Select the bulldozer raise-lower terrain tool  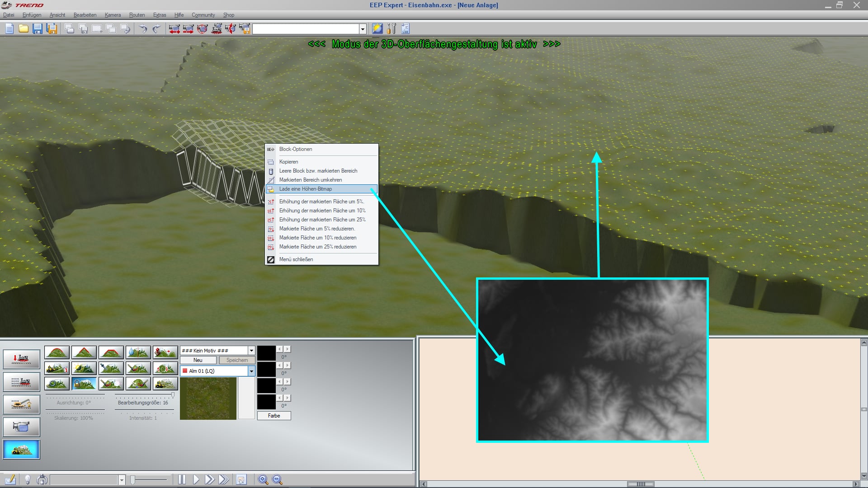point(57,368)
